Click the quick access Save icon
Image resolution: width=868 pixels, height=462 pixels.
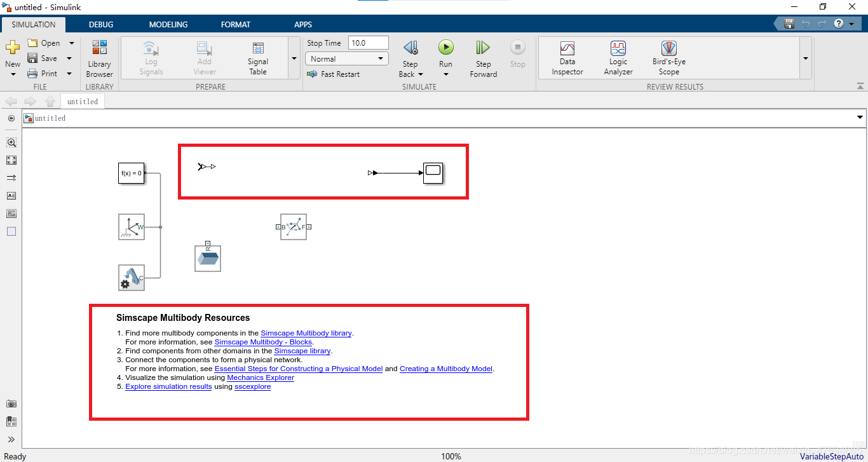tap(789, 24)
